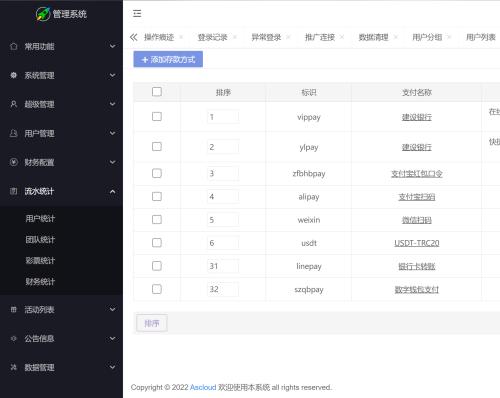Click the yen coin icon beside 财务配置
Screen dimensions: 500x398
pyautogui.click(x=14, y=162)
